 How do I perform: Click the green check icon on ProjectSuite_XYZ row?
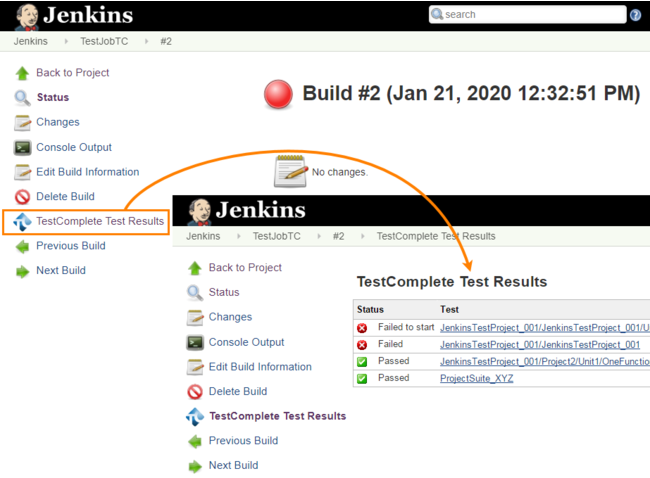tap(362, 379)
